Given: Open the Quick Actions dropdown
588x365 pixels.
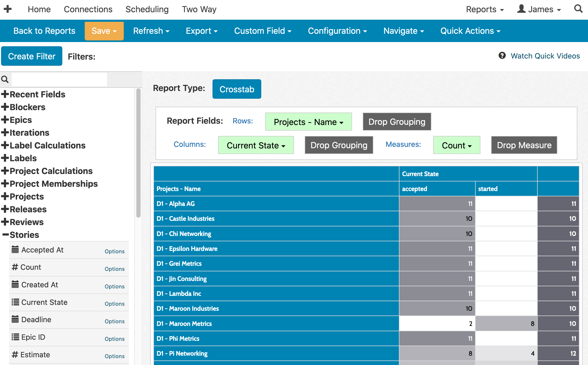Looking at the screenshot, I should pyautogui.click(x=470, y=31).
